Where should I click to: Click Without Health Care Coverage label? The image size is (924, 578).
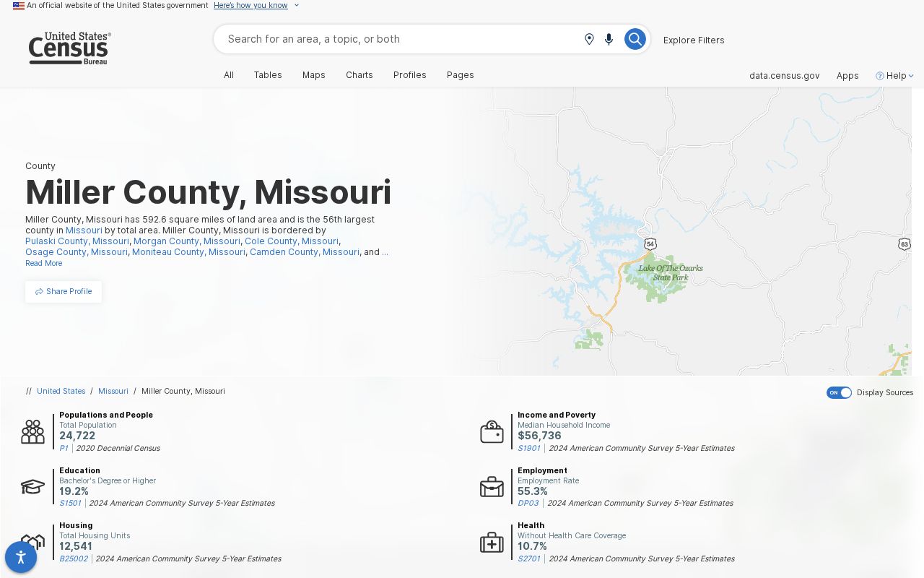pyautogui.click(x=572, y=536)
